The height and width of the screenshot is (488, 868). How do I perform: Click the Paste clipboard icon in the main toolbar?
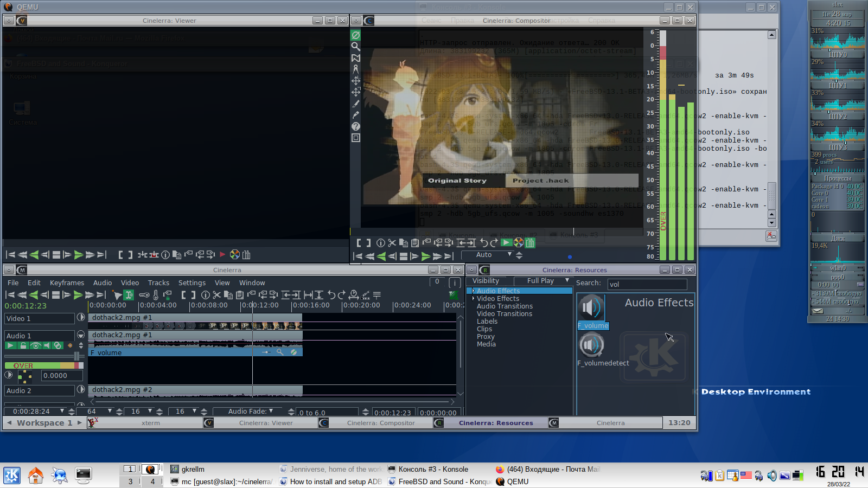(240, 295)
